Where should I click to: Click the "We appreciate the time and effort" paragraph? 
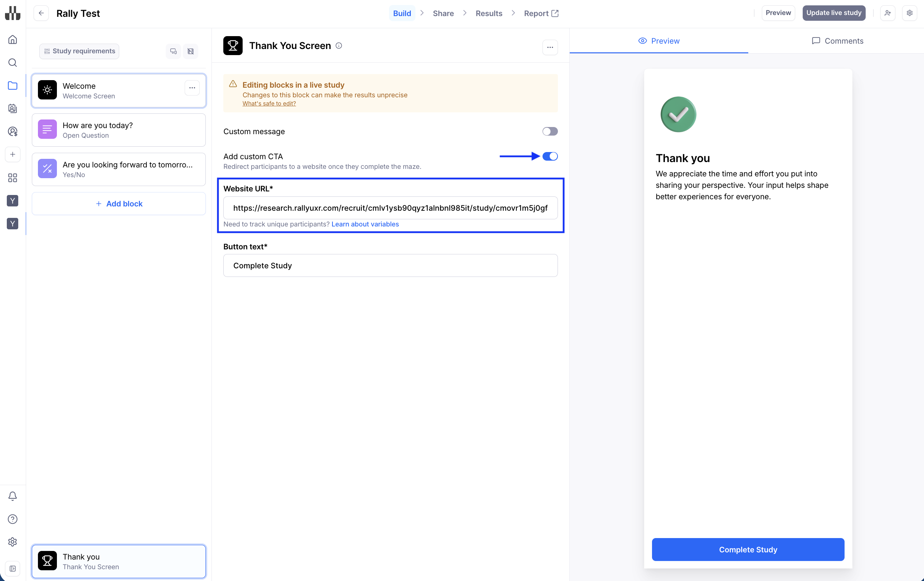tap(742, 185)
